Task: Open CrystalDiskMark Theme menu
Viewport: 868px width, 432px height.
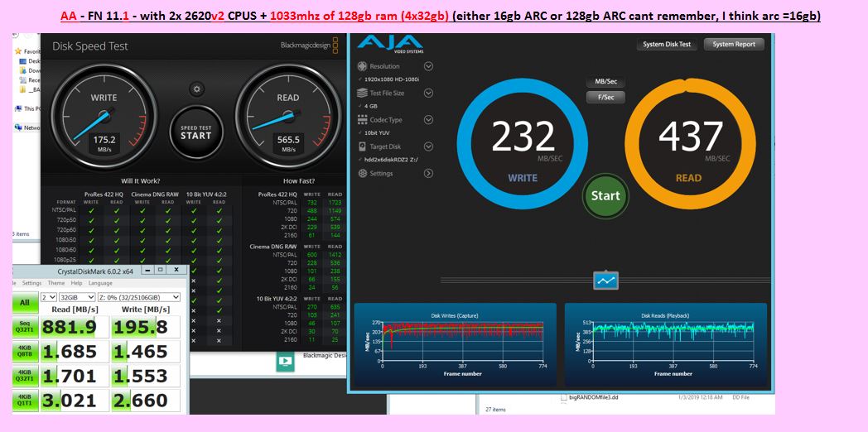Action: [56, 283]
